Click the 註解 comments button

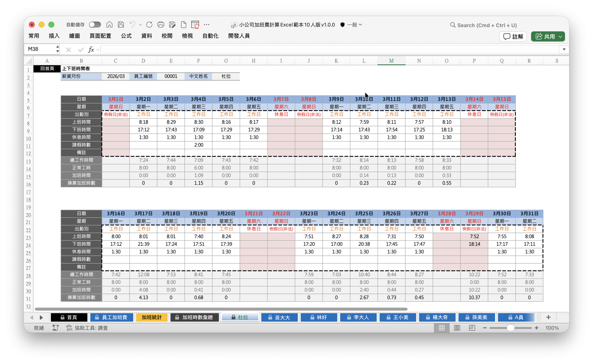tap(513, 37)
